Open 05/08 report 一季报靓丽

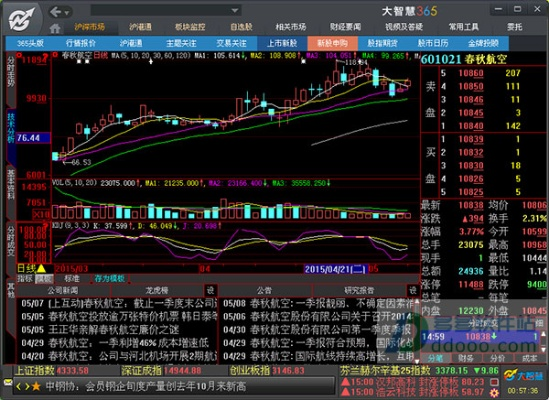click(x=331, y=303)
